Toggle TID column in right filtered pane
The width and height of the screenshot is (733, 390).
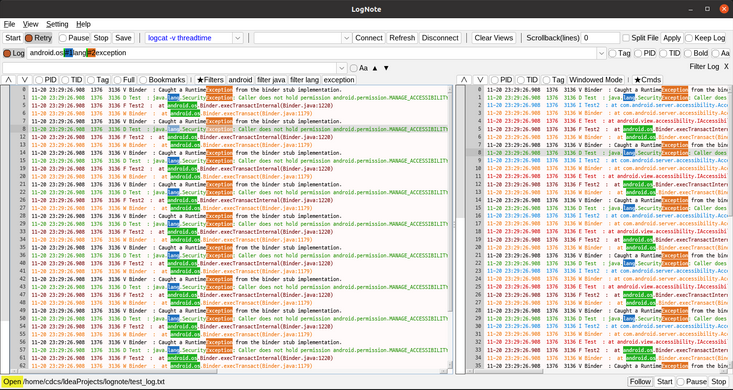coord(527,80)
